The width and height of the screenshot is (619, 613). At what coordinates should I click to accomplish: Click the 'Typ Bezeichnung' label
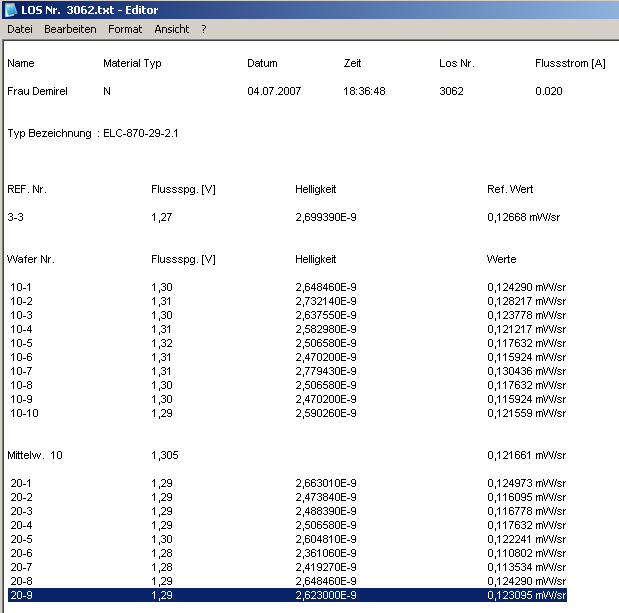point(49,133)
